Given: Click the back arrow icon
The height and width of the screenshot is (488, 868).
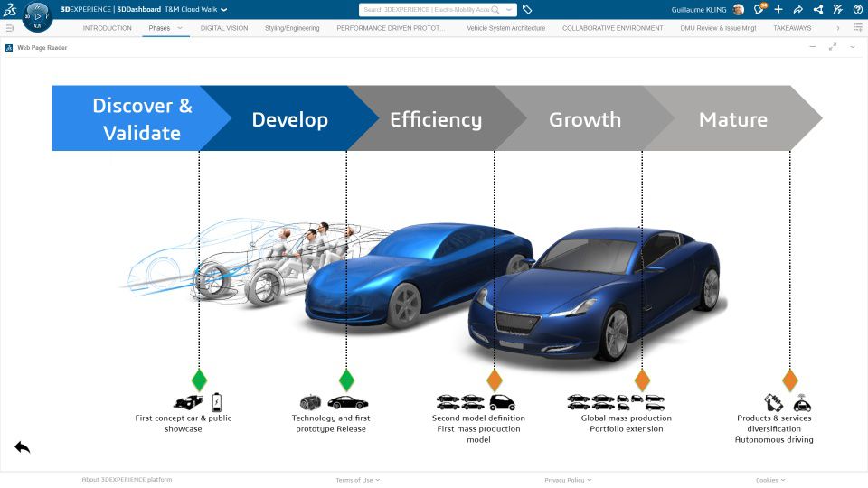Looking at the screenshot, I should coord(23,446).
